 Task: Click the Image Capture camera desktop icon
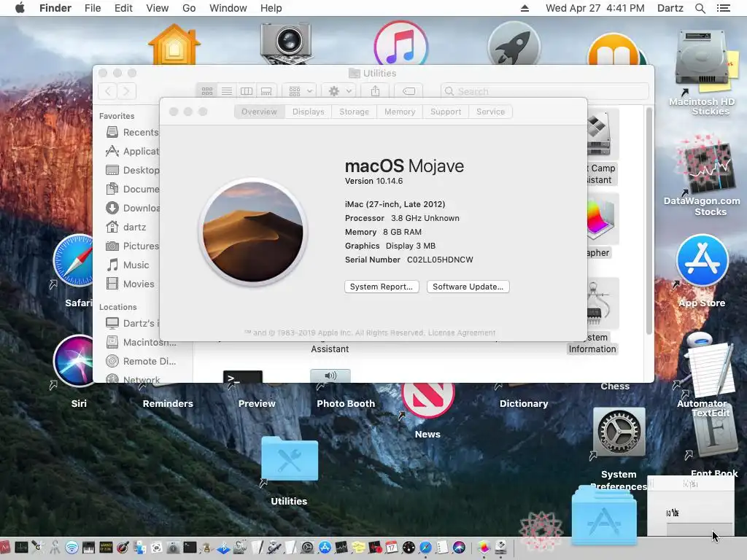pos(286,43)
